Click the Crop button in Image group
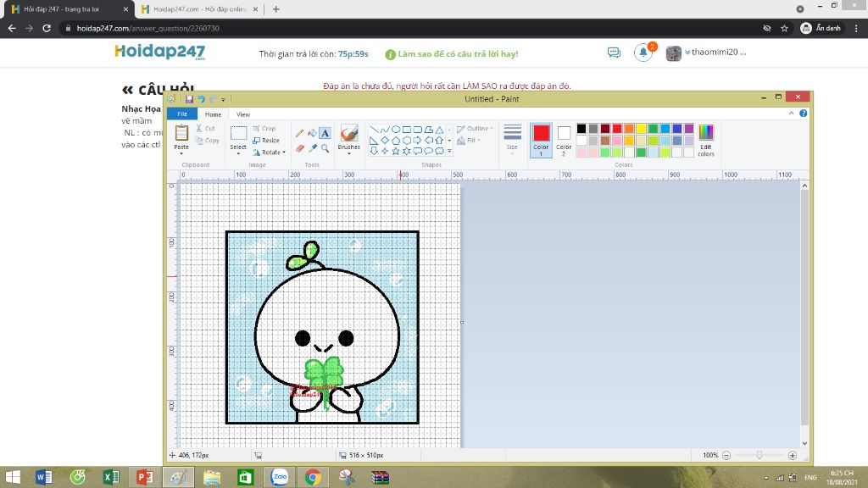 [x=264, y=129]
